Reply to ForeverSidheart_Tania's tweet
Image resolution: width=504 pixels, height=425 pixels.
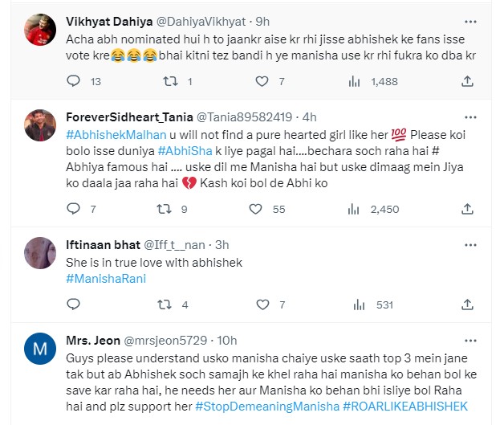pyautogui.click(x=73, y=209)
